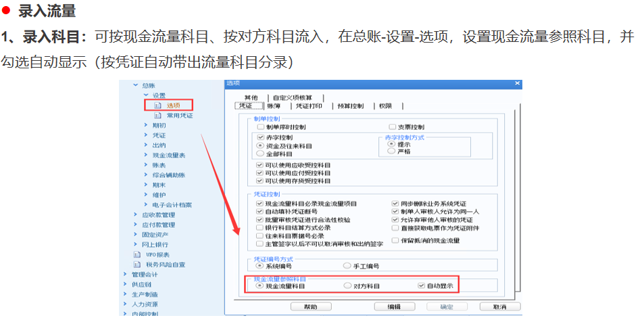Viewport: 644px width, 320px height.
Task: Toggle 自动填补凭证断号 checkbox
Action: tap(259, 211)
